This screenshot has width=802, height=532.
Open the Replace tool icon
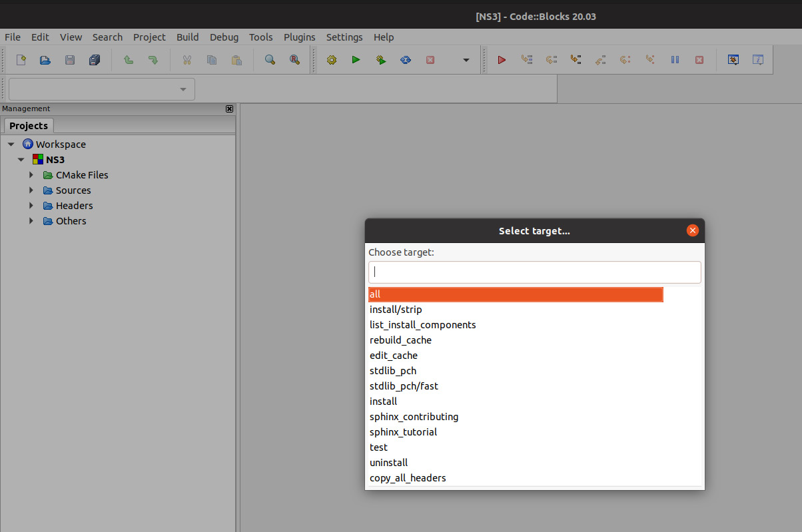(294, 60)
